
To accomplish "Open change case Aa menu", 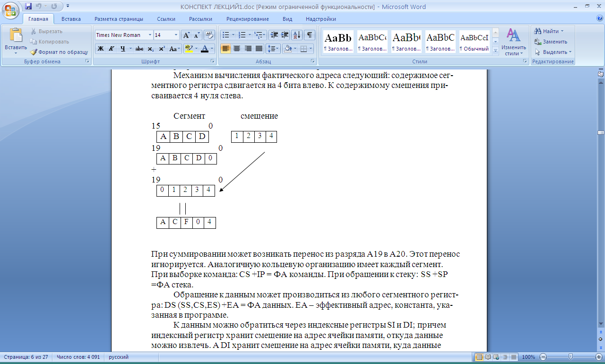I will click(x=174, y=49).
